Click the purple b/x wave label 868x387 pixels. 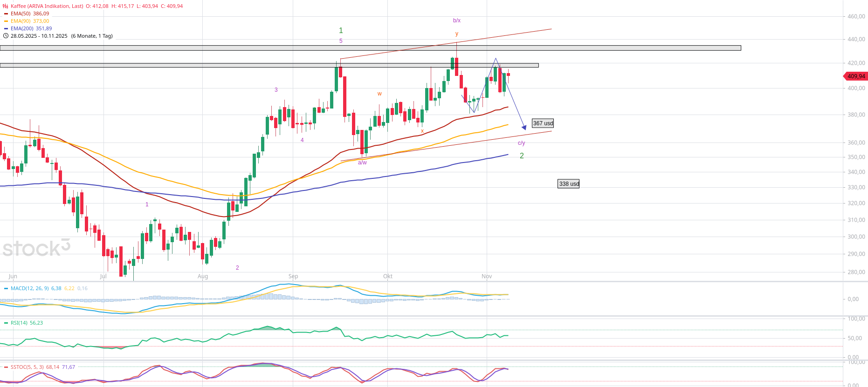[456, 20]
